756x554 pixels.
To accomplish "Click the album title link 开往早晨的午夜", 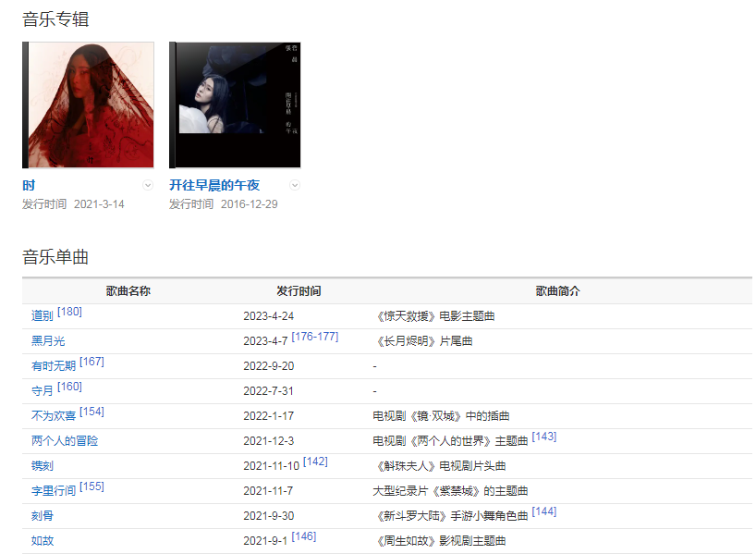I will (214, 185).
